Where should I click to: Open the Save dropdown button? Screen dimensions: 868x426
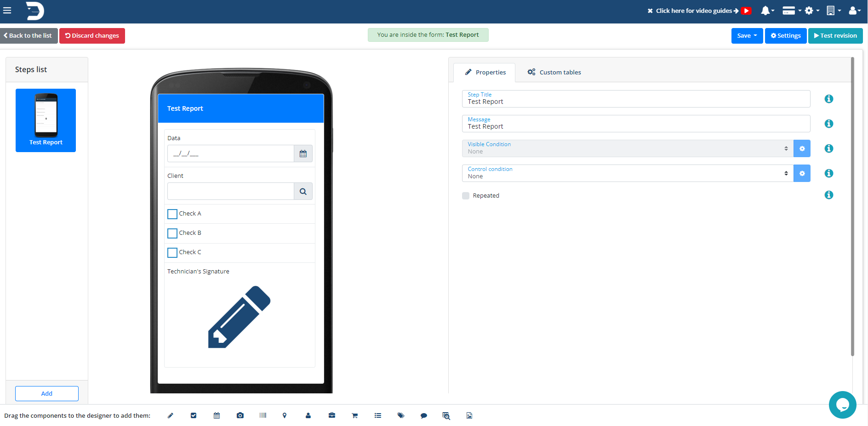pos(747,35)
